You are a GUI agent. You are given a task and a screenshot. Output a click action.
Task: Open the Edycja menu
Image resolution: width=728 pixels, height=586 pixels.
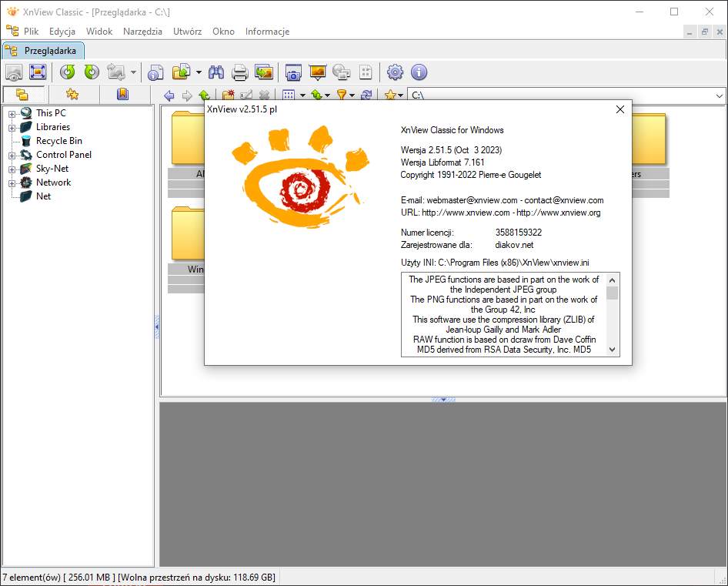coord(62,32)
